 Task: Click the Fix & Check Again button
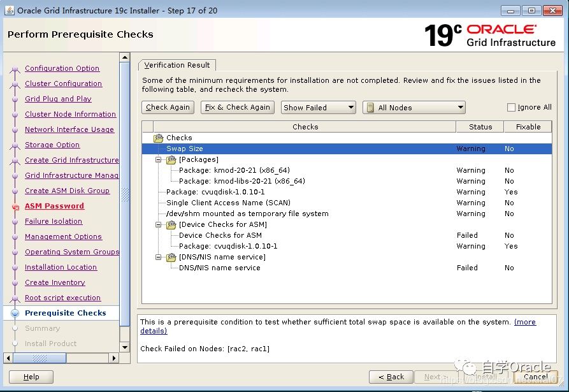click(x=238, y=107)
